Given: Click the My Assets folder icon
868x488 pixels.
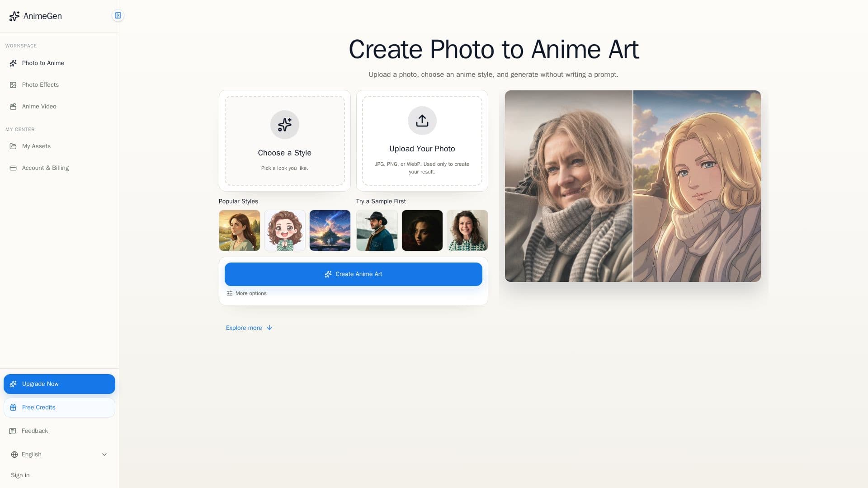Looking at the screenshot, I should click(x=13, y=146).
